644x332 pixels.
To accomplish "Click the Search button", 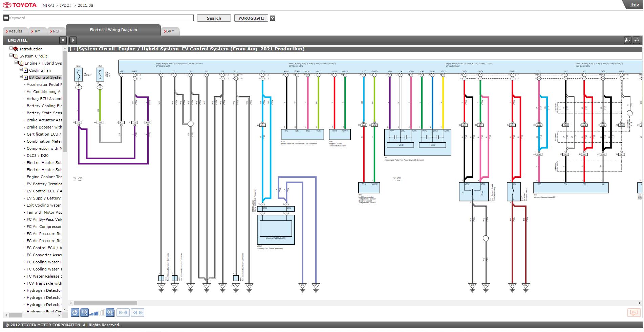I will coord(214,18).
